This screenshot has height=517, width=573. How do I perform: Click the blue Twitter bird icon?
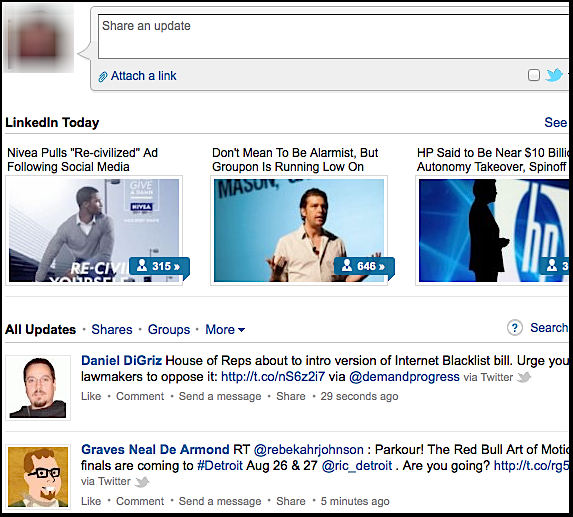point(554,75)
